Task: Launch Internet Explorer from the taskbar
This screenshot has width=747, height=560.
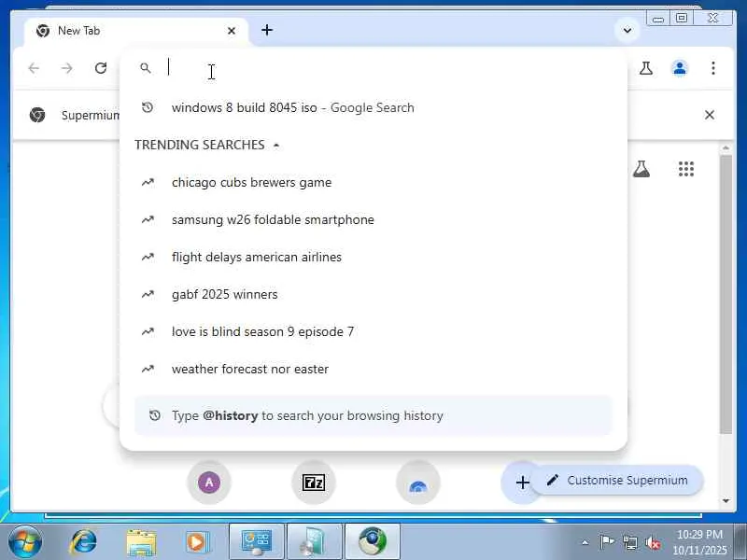Action: pos(83,541)
